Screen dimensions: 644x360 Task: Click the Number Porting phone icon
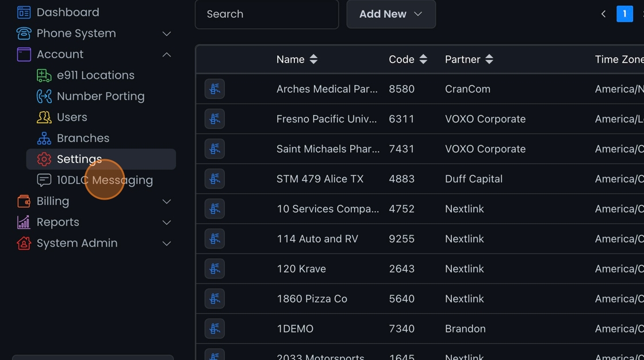pos(44,96)
